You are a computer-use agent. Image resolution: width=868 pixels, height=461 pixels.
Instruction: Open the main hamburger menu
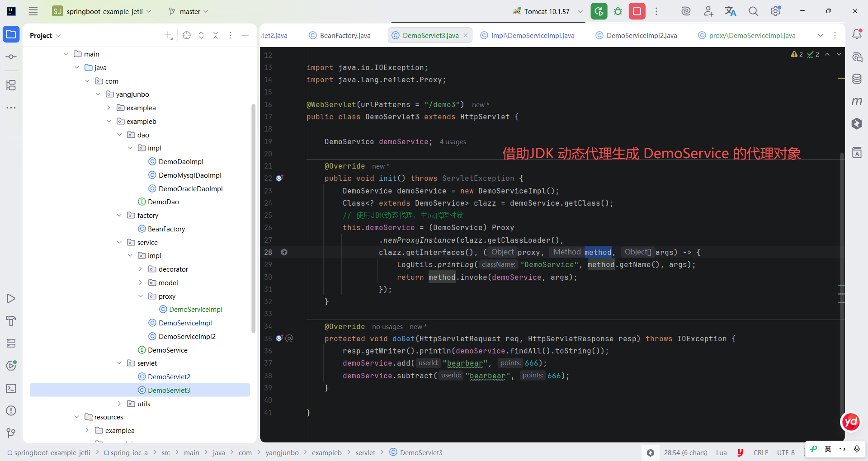pyautogui.click(x=33, y=11)
